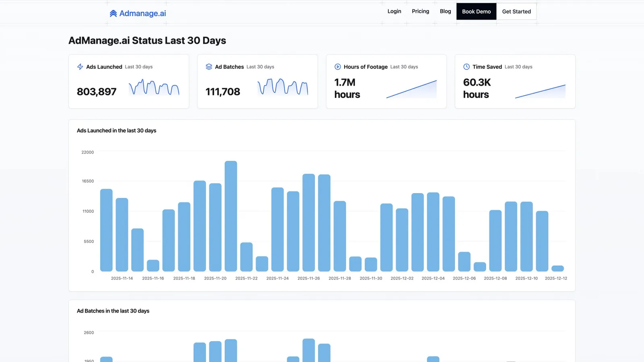Click the Ads Launched bar above the 2025-11-14 label
Image resolution: width=644 pixels, height=362 pixels.
coord(122,234)
